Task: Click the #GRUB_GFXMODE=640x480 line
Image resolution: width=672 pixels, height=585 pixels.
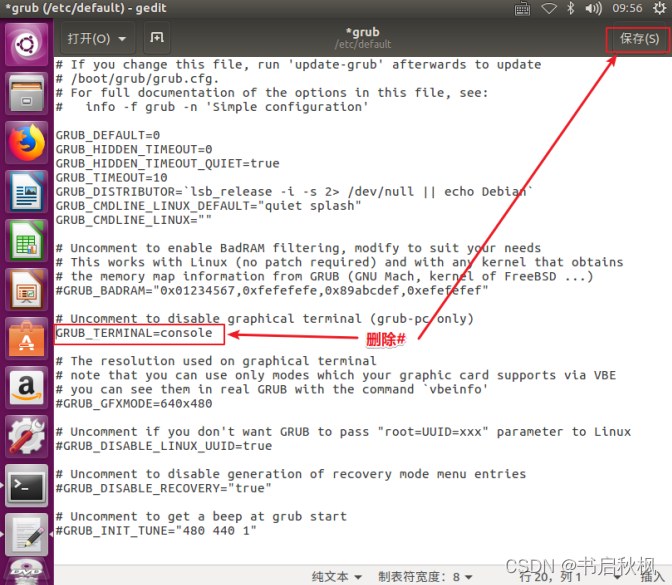Action: tap(134, 404)
